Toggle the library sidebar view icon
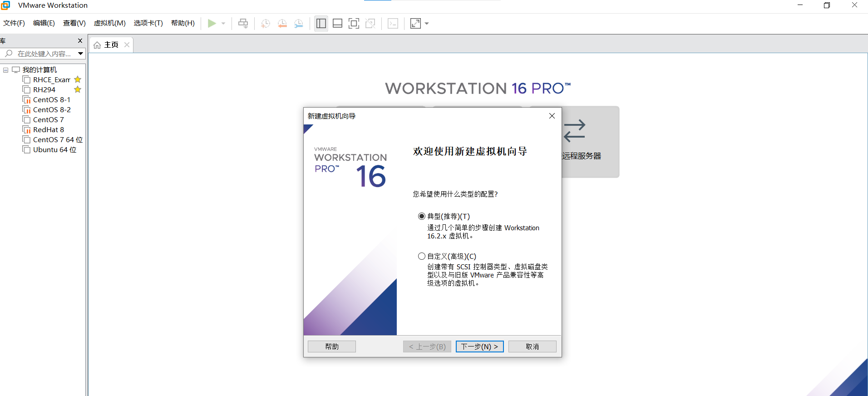This screenshot has height=396, width=868. (321, 23)
